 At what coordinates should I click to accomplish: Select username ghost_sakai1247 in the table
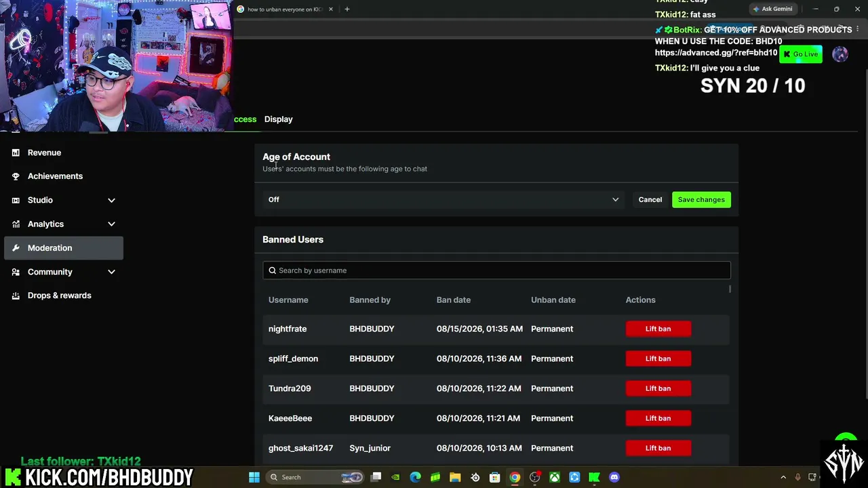300,448
